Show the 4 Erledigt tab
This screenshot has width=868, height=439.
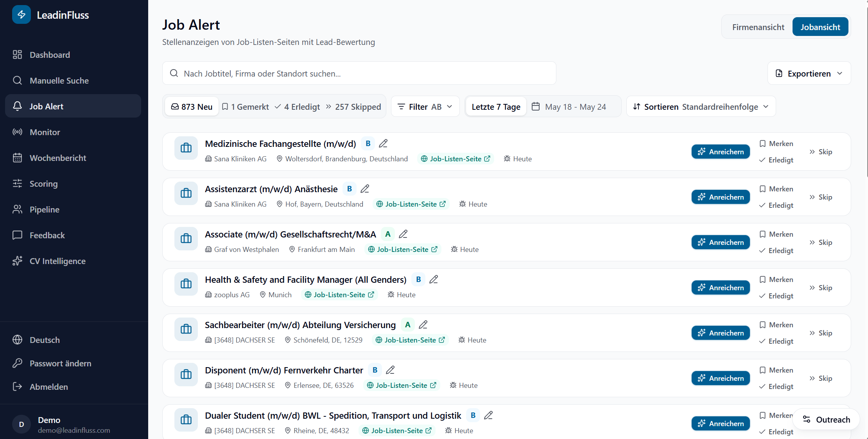coord(297,107)
